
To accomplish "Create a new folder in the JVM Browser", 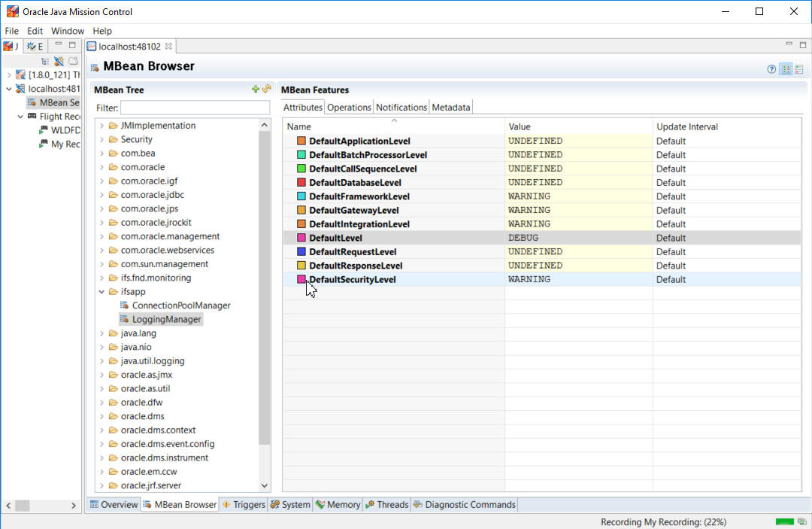I will pos(73,61).
